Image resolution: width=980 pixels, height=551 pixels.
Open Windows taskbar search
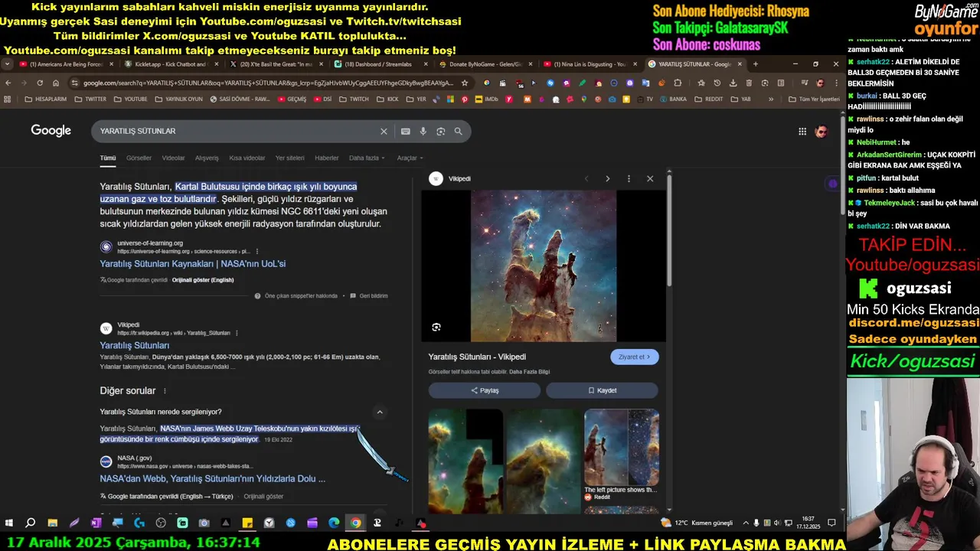[31, 523]
